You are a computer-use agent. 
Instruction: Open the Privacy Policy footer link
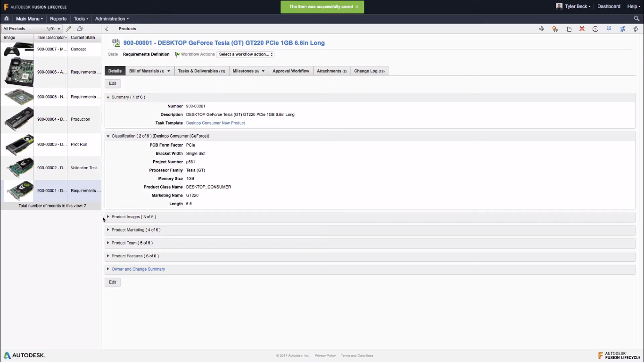point(325,356)
